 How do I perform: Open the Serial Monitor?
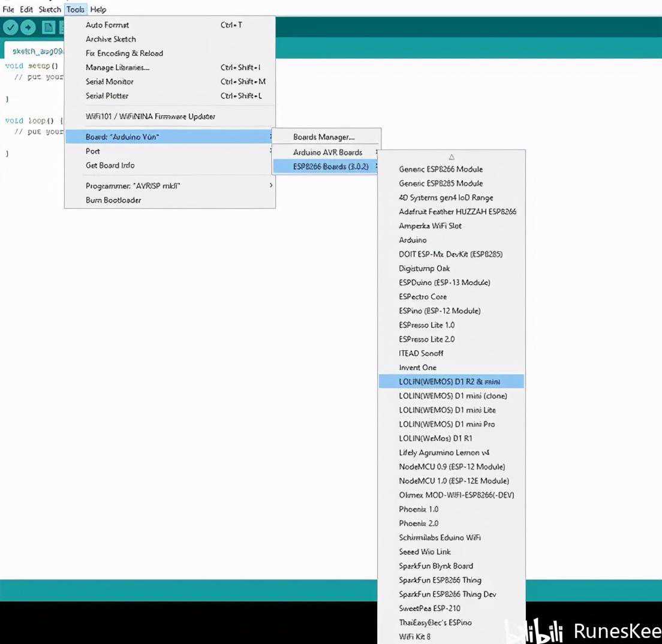pos(170,82)
